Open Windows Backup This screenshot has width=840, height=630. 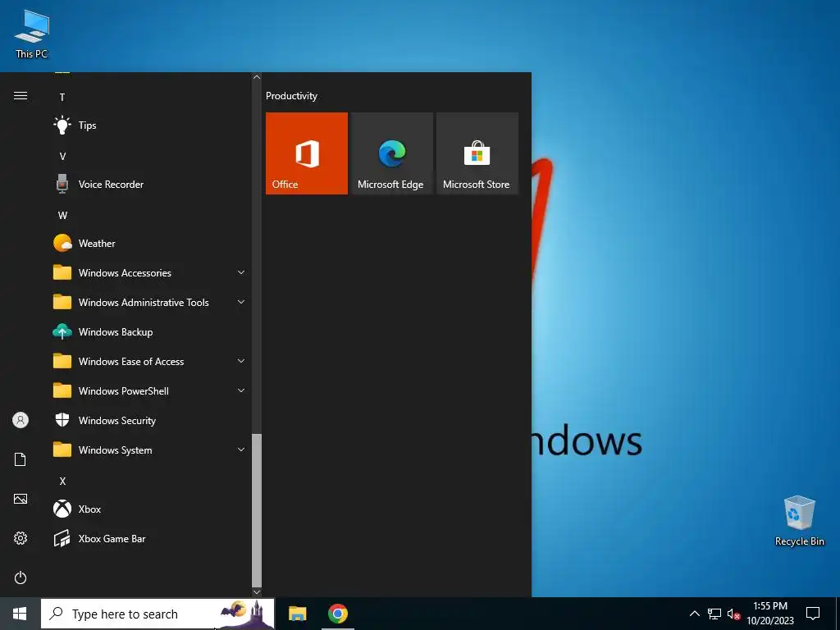(149, 332)
